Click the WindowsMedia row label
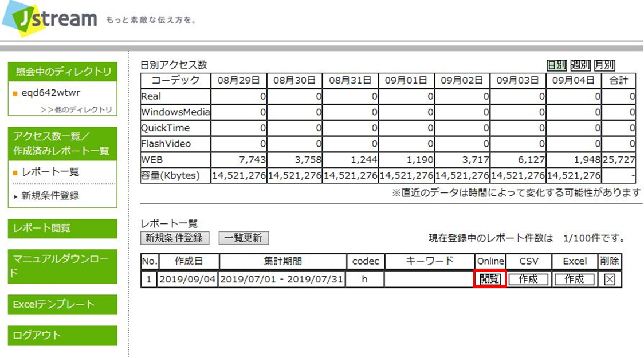644x358 pixels. click(x=175, y=112)
